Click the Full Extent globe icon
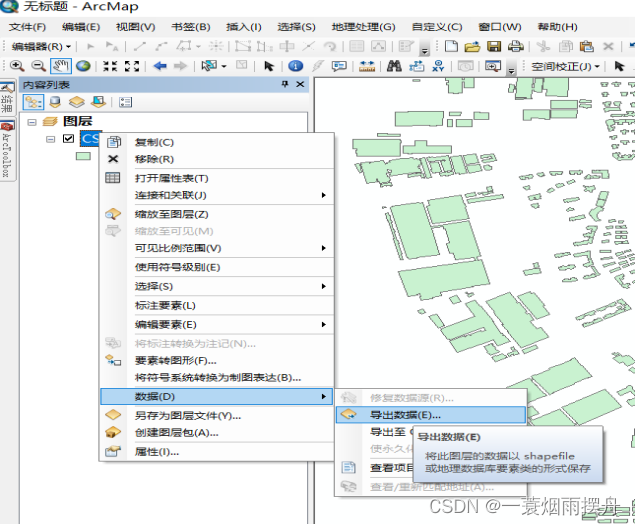Viewport: 636px width, 525px height. [84, 65]
